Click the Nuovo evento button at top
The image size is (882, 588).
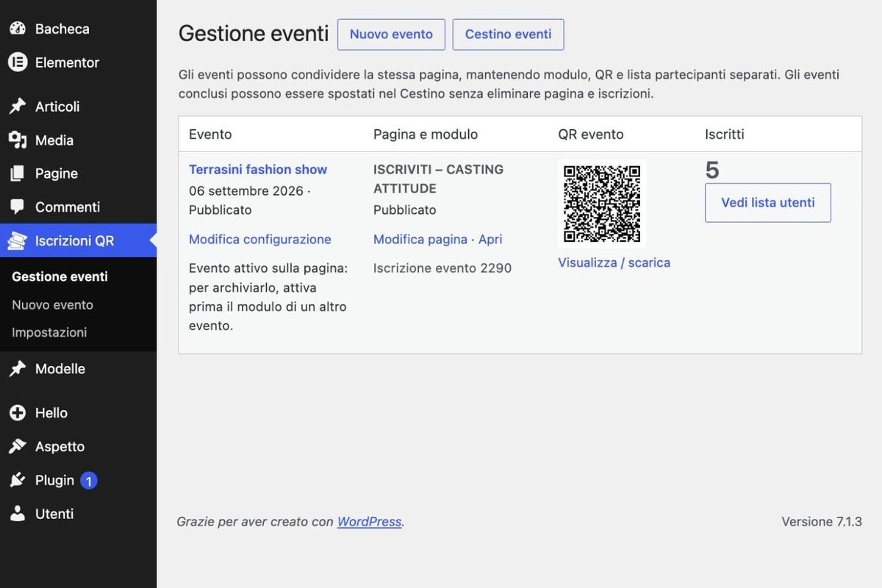pos(391,35)
